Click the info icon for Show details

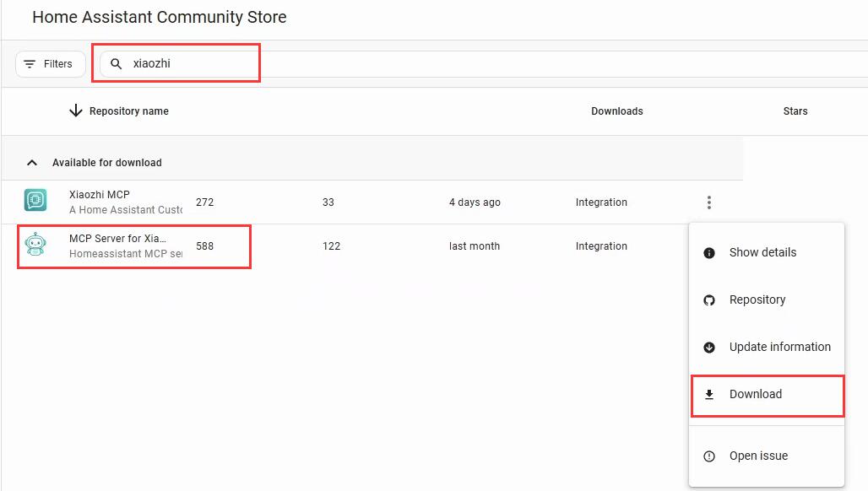tap(709, 252)
